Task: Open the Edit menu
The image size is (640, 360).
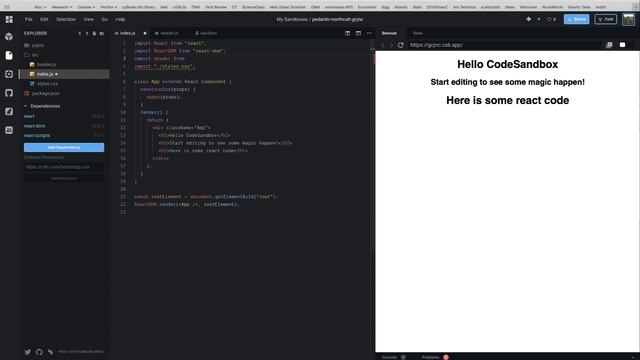Action: tap(44, 19)
